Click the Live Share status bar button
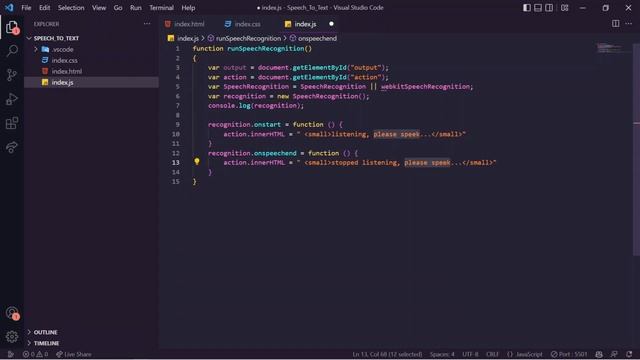 click(73, 354)
